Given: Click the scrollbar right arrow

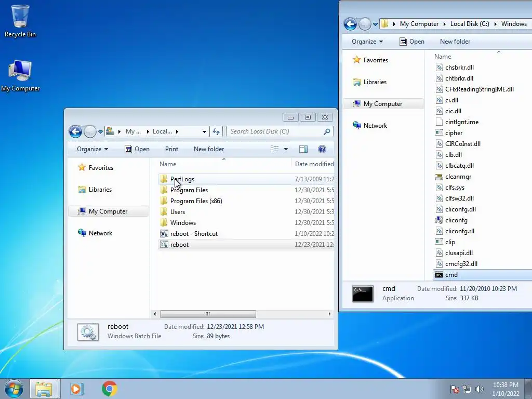Looking at the screenshot, I should pyautogui.click(x=329, y=314).
